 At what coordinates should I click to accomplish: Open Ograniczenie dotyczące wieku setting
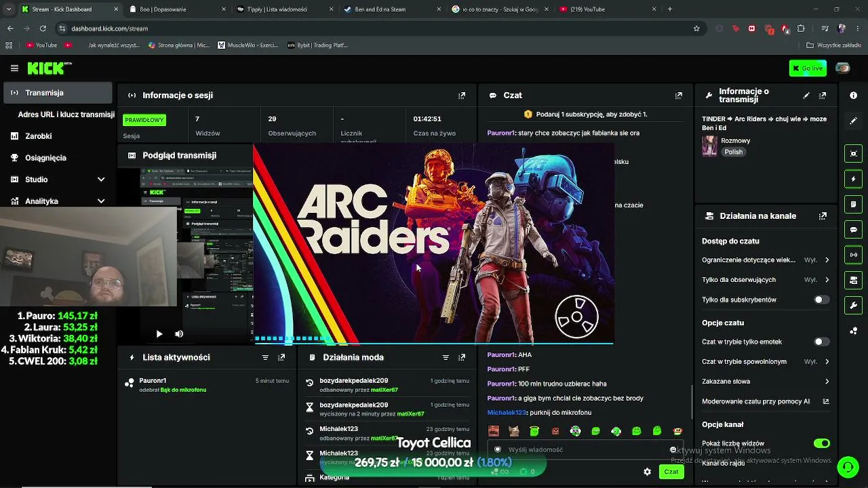[766, 260]
